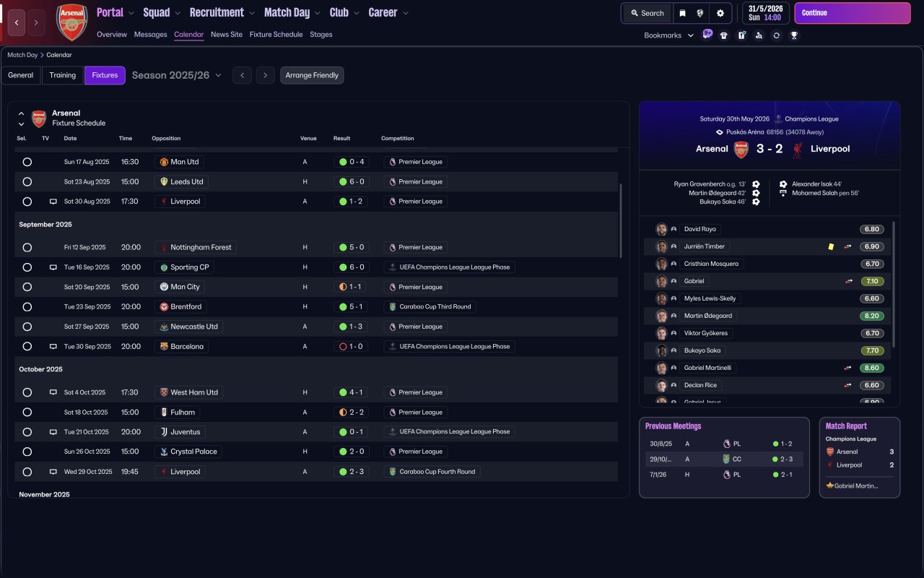Click David Raya's player portrait
The height and width of the screenshot is (578, 924).
pos(661,229)
